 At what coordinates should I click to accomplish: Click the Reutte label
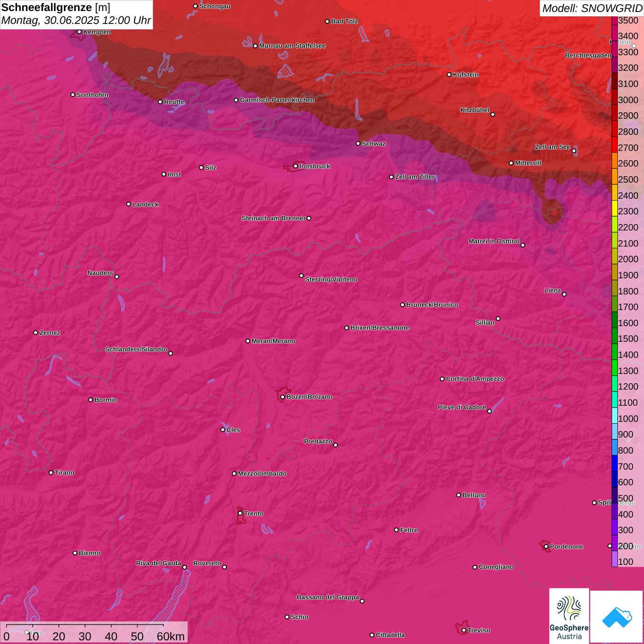point(174,102)
